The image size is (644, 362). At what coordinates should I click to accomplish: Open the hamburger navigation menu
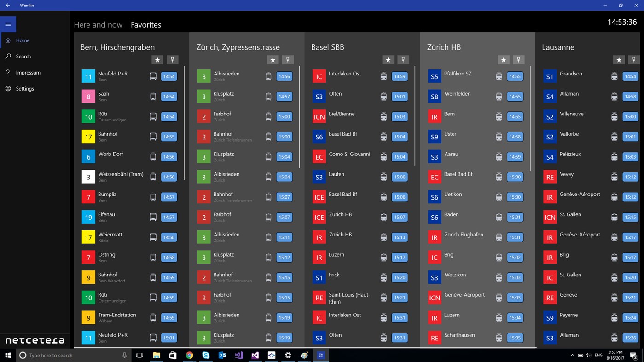click(8, 24)
